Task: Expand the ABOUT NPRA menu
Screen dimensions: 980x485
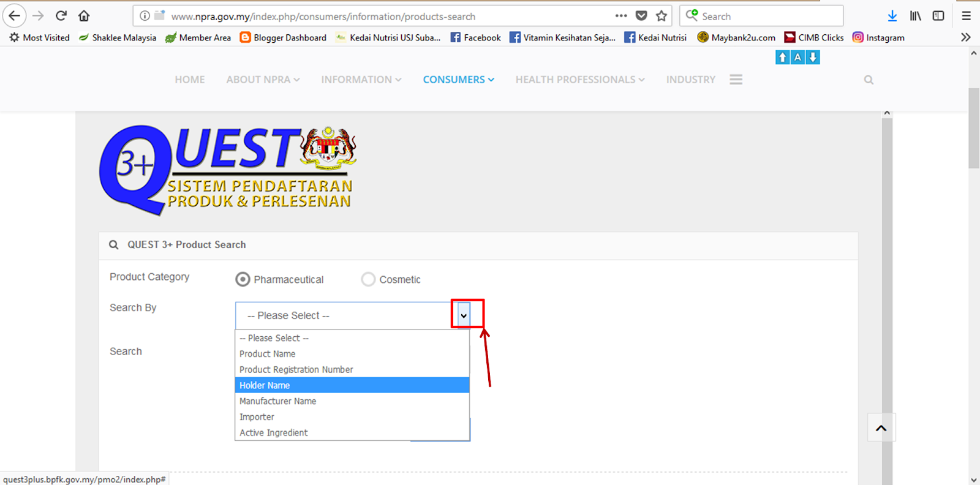Action: [263, 80]
